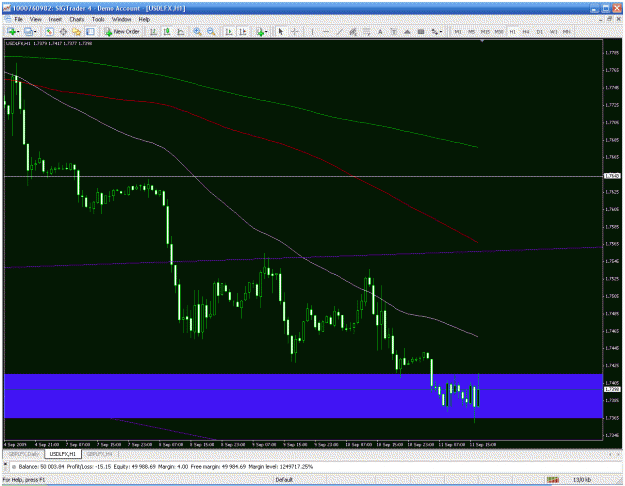The image size is (625, 486).
Task: Click the chart document icon in menu bar
Action: (x=7, y=19)
